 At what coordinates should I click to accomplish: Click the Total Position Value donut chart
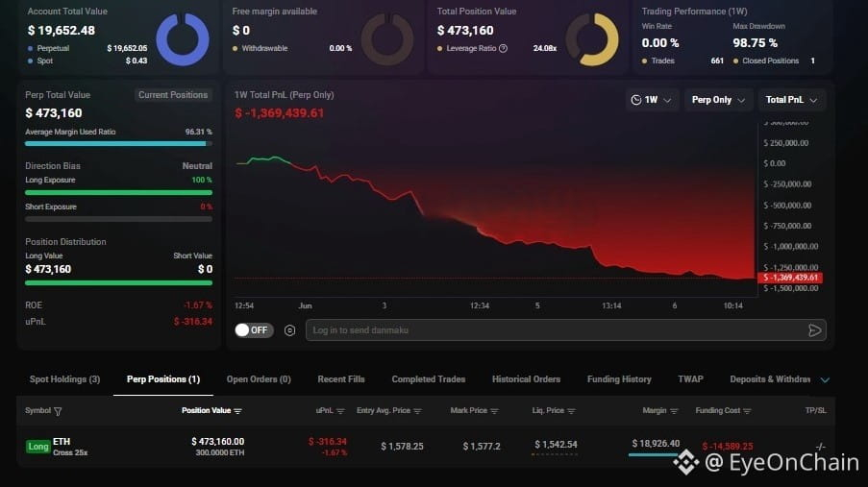592,39
